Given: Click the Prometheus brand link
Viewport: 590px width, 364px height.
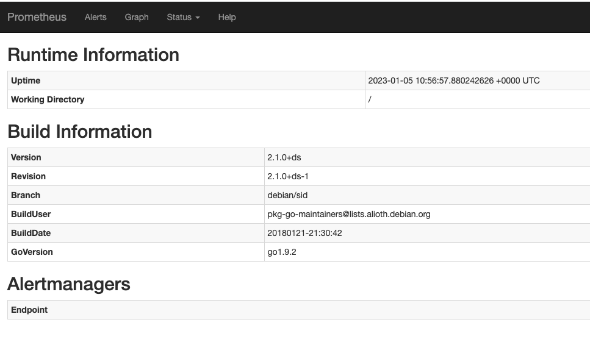Looking at the screenshot, I should point(37,17).
